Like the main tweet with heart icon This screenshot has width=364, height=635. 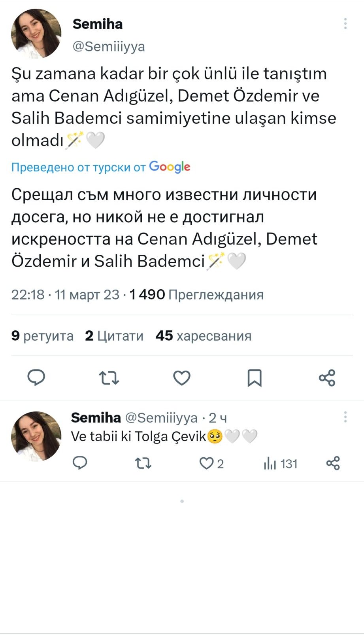(182, 378)
